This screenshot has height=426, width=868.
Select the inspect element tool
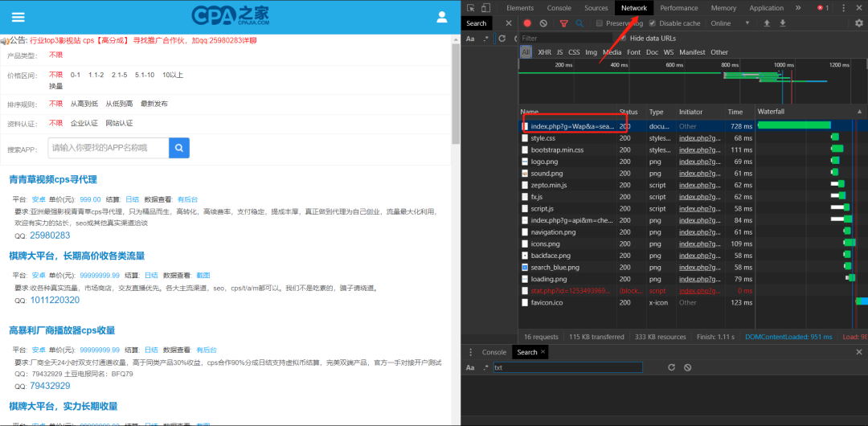point(470,8)
